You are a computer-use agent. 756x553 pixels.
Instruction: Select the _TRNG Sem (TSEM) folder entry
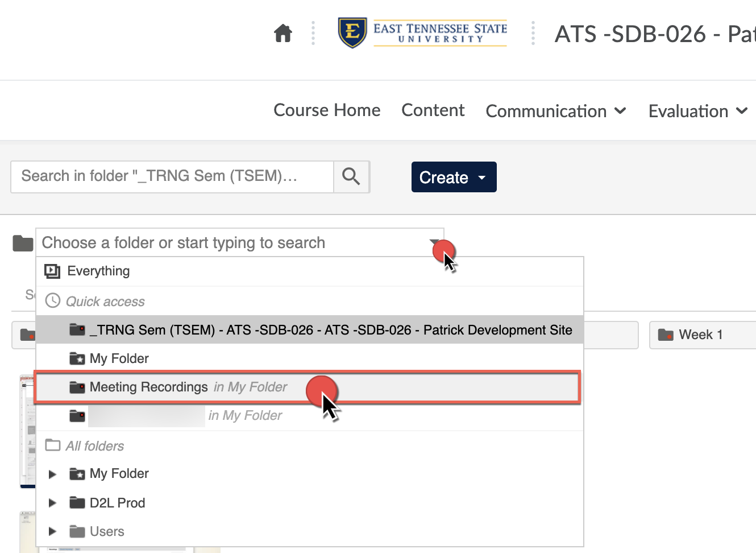330,330
